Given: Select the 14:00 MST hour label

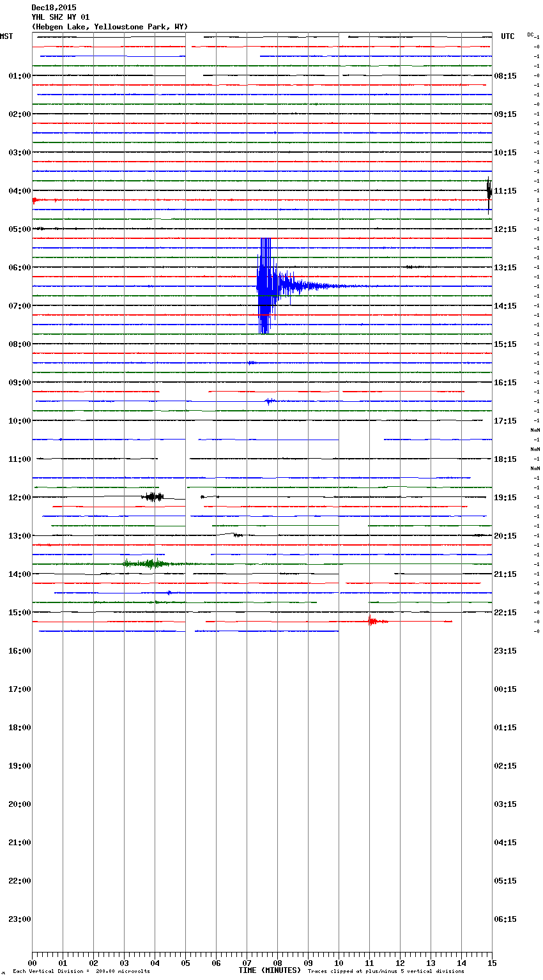Looking at the screenshot, I should (x=20, y=574).
